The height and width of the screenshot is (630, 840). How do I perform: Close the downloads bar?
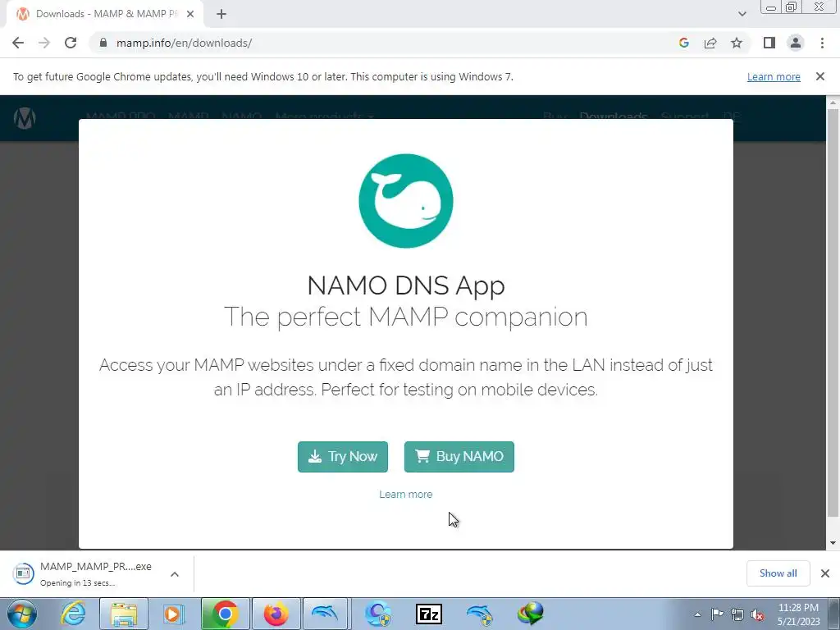[x=825, y=573]
